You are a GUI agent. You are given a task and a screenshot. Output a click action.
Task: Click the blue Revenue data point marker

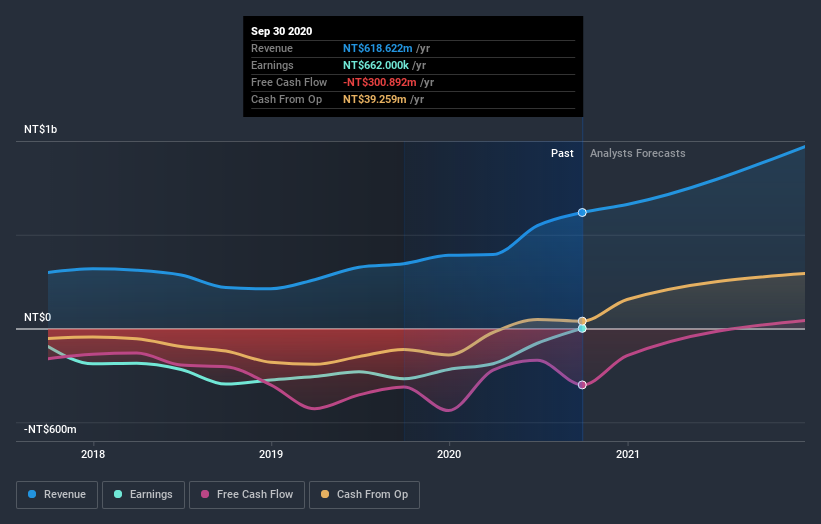(582, 213)
